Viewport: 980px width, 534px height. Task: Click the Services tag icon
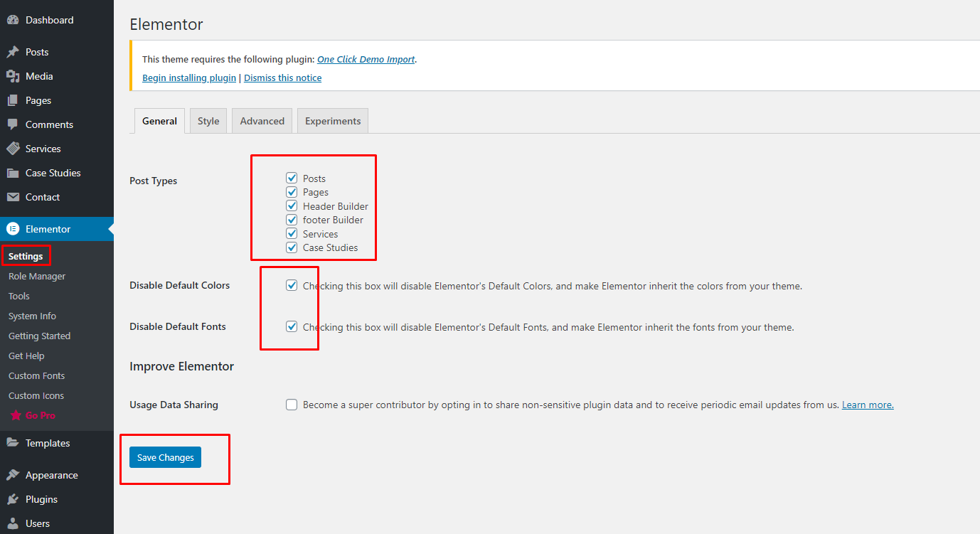(13, 149)
